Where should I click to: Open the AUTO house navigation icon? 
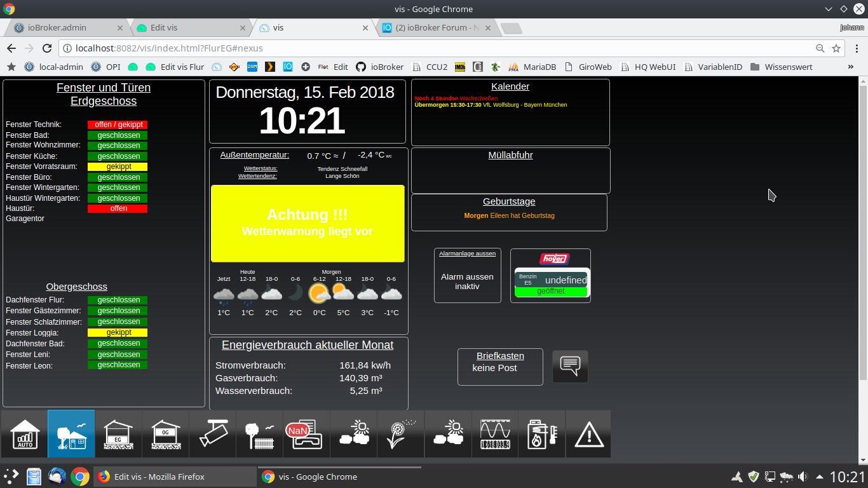[24, 434]
